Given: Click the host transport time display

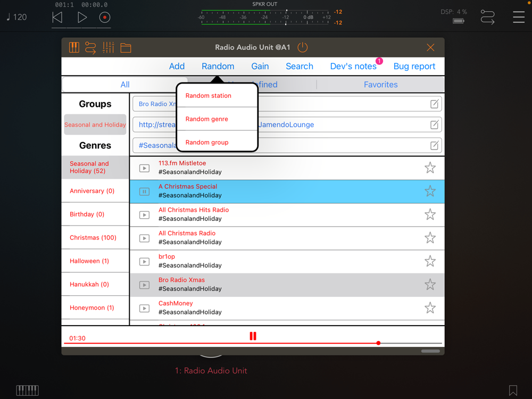Looking at the screenshot, I should [81, 5].
